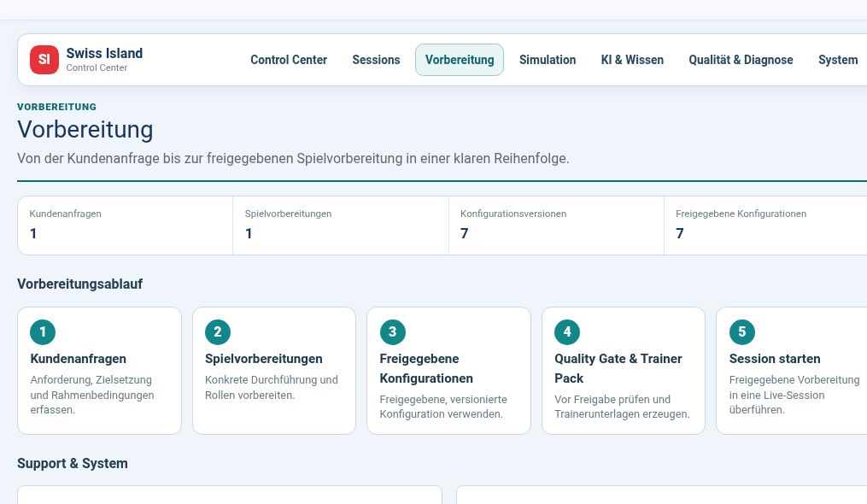This screenshot has width=867, height=504.
Task: Click the red SI logo icon
Action: [x=44, y=60]
